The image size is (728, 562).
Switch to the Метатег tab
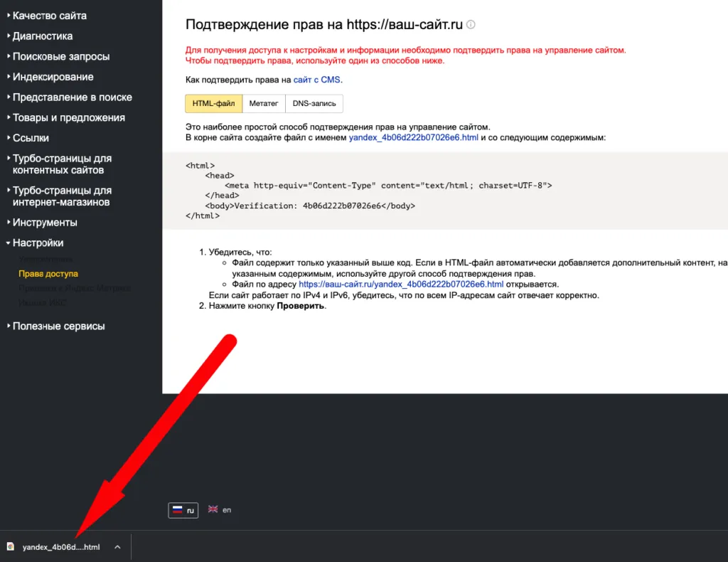(x=264, y=104)
